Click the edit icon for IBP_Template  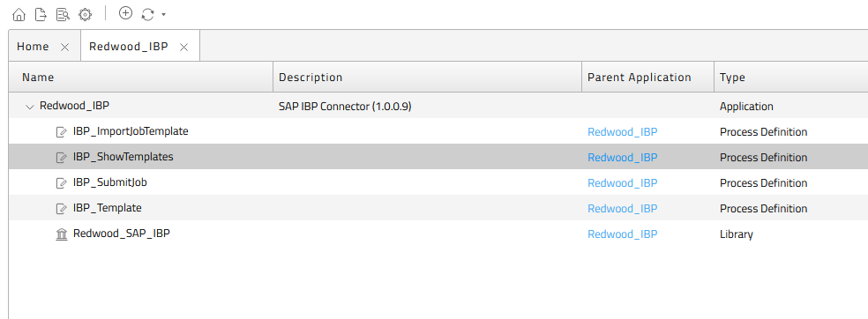(62, 209)
